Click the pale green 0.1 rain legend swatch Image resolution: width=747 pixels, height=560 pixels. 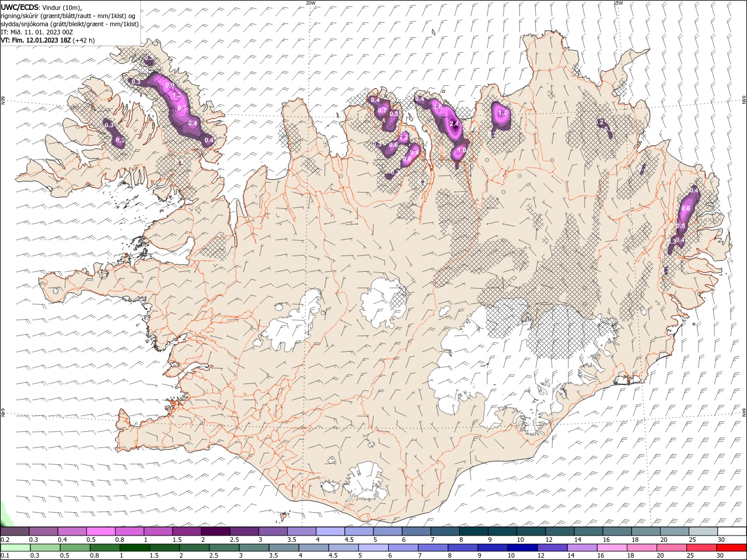coord(15,548)
